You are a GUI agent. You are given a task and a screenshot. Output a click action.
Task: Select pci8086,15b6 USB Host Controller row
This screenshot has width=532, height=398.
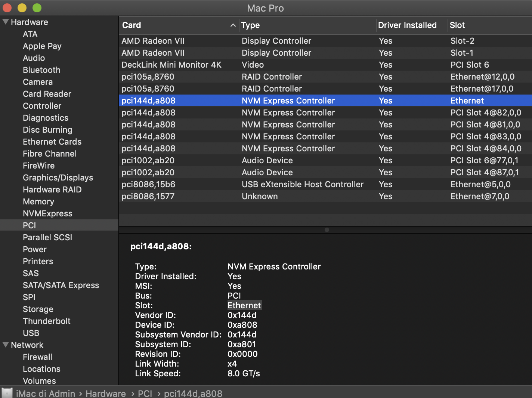coord(325,184)
